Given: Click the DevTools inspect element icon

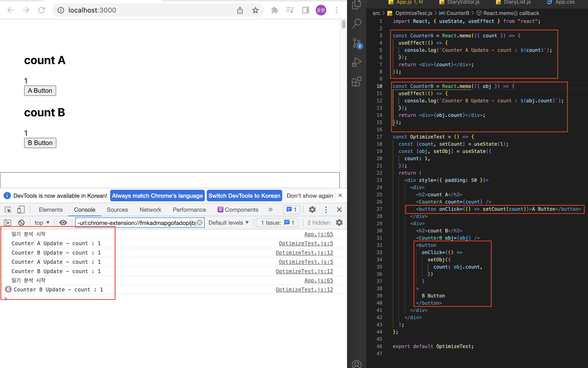Looking at the screenshot, I should coord(8,210).
